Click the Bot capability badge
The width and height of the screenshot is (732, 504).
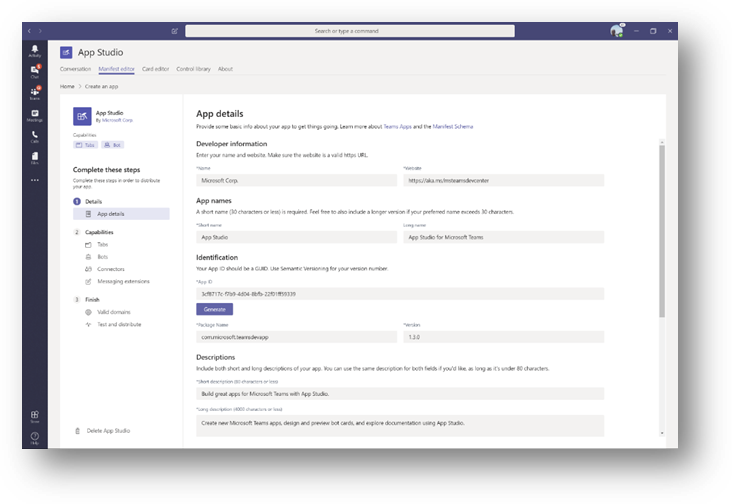pyautogui.click(x=113, y=145)
